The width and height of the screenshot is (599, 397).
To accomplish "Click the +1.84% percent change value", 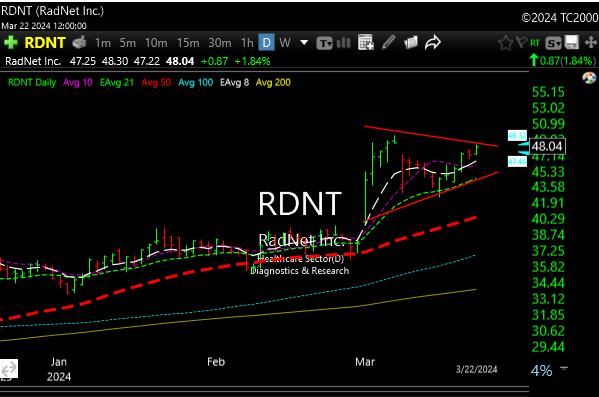I will click(252, 61).
